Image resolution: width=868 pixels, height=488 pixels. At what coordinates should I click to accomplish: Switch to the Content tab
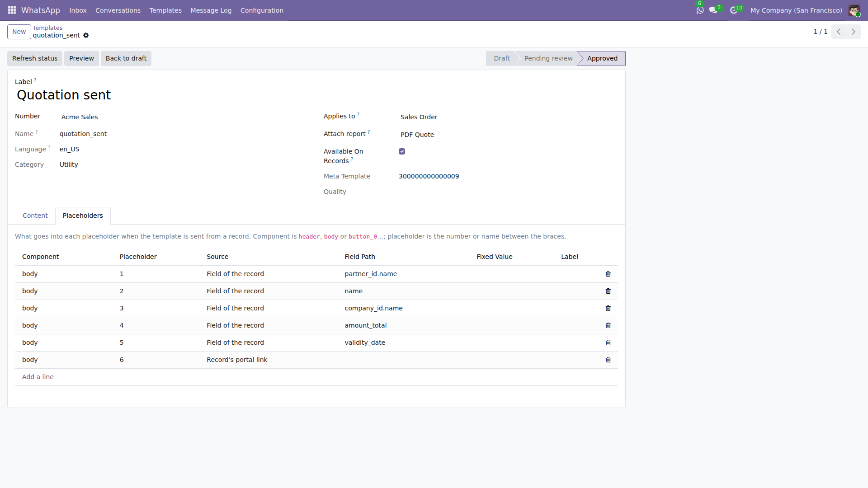pos(35,216)
